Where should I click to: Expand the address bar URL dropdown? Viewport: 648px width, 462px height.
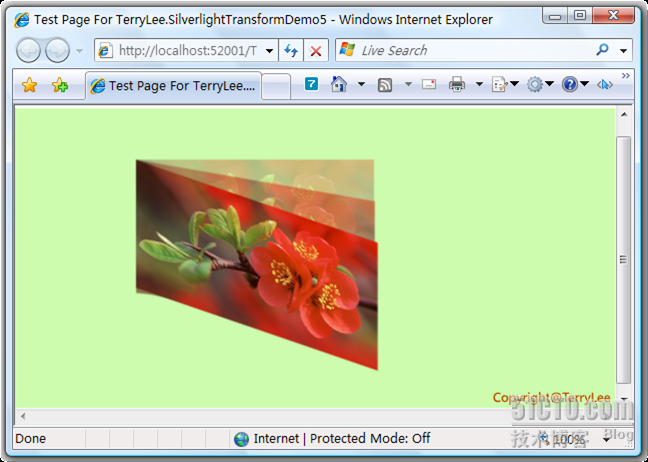coord(269,51)
